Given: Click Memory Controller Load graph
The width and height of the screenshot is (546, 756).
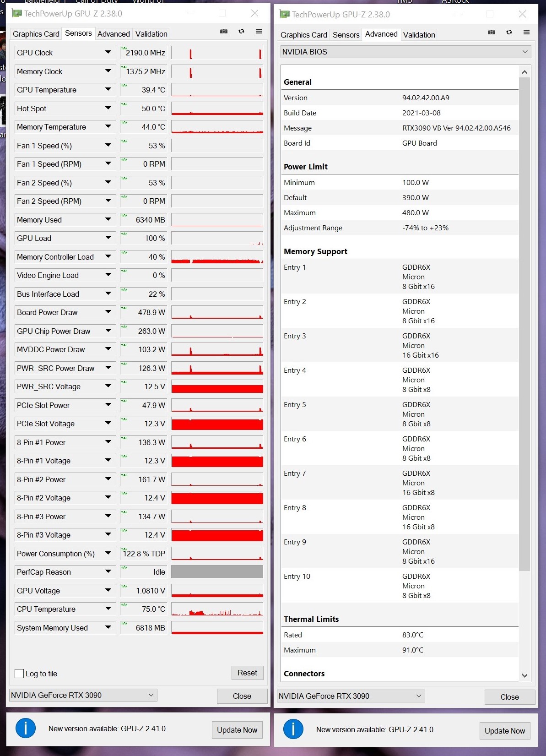Looking at the screenshot, I should [217, 256].
